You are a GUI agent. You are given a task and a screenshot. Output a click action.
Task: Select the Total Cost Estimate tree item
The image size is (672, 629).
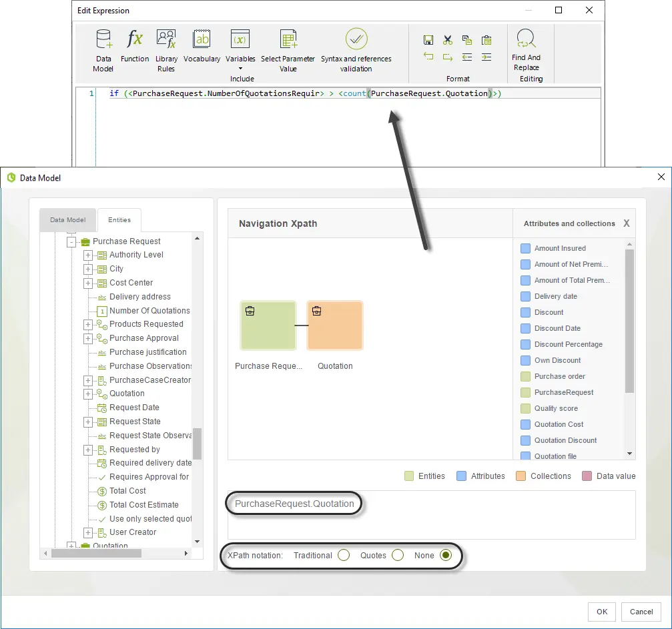pos(143,505)
